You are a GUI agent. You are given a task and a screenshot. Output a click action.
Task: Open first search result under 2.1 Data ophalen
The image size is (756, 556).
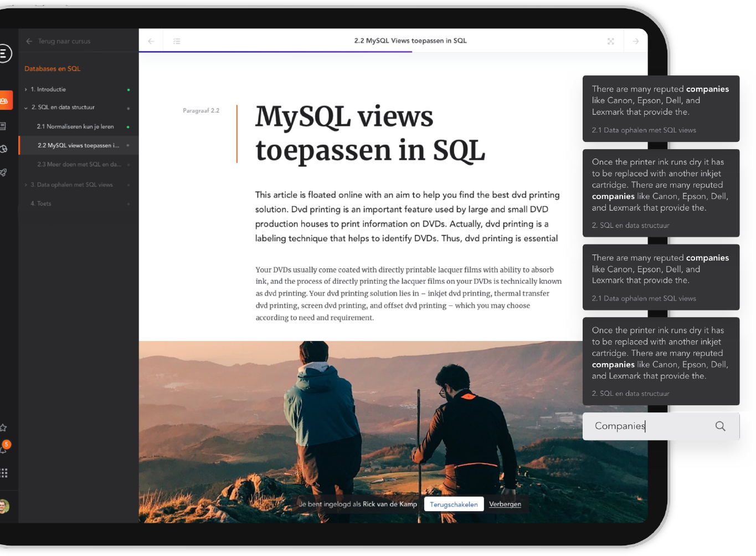[661, 109]
